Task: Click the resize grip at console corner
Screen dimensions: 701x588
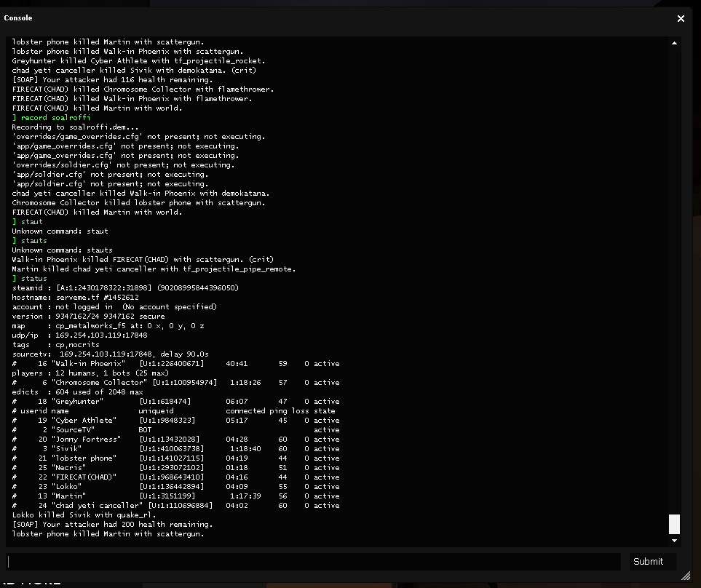Action: point(684,576)
